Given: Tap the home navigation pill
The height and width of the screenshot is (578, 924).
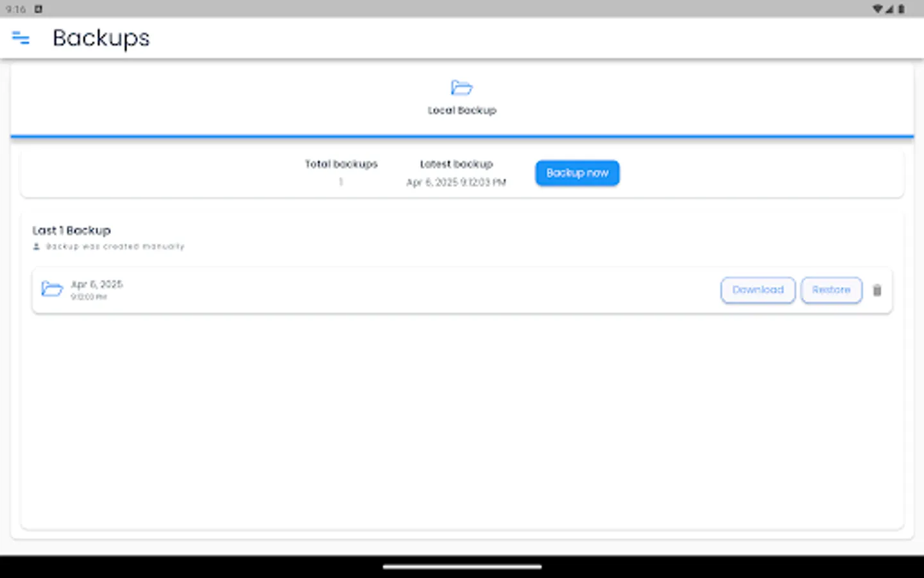Looking at the screenshot, I should tap(461, 568).
